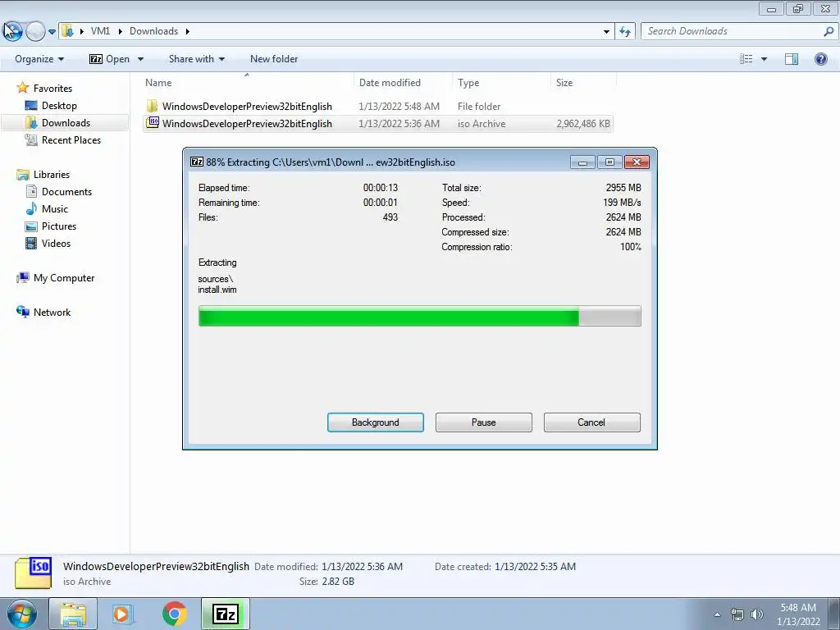Click the green extraction progress bar
This screenshot has height=630, width=840.
point(419,316)
